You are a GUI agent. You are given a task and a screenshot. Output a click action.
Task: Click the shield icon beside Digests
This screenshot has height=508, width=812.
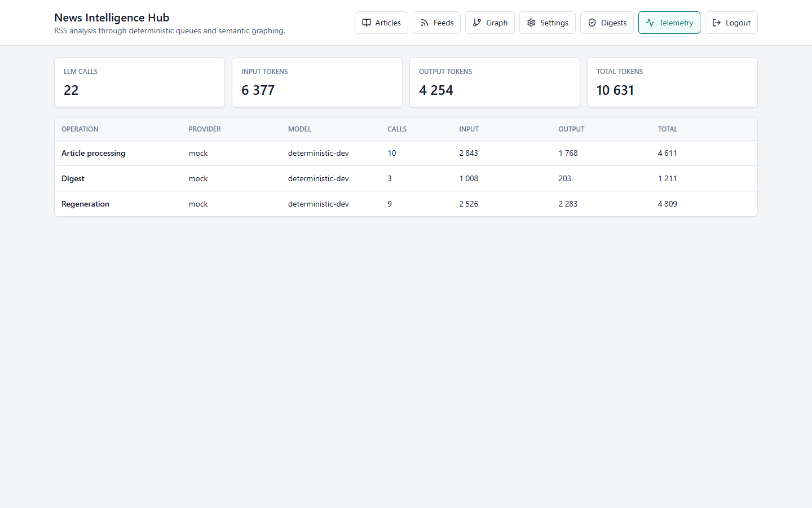coord(592,23)
